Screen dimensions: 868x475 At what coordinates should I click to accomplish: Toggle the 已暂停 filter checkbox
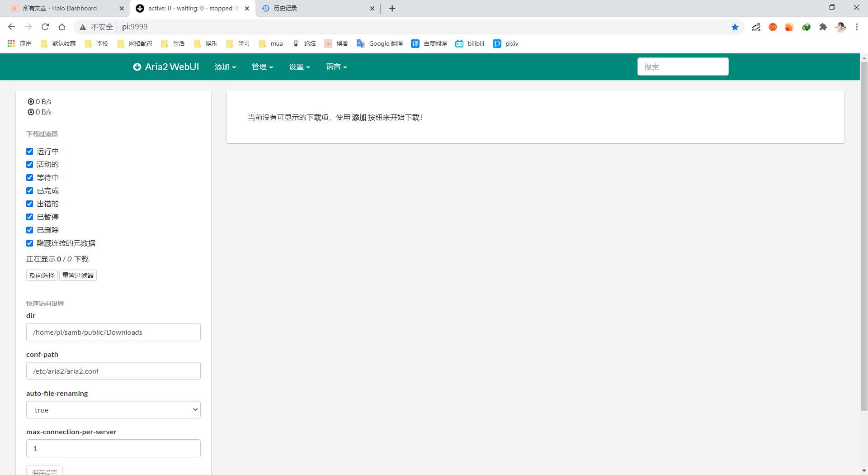click(x=29, y=217)
